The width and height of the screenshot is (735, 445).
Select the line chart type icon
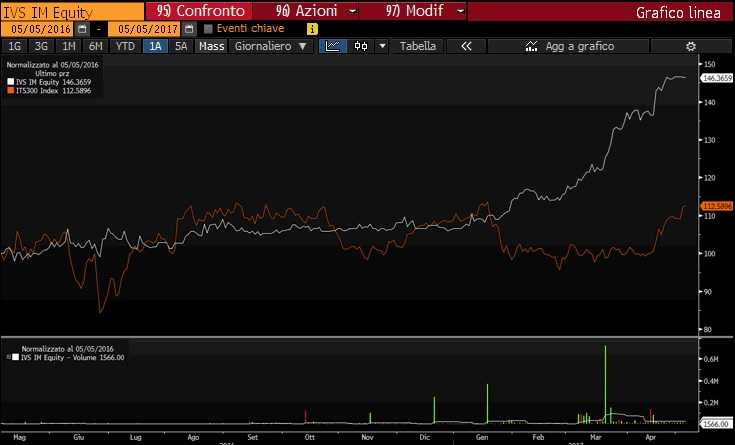pyautogui.click(x=333, y=46)
